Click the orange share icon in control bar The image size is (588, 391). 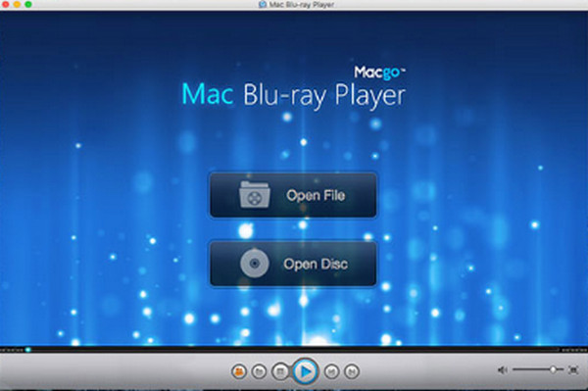(x=239, y=371)
